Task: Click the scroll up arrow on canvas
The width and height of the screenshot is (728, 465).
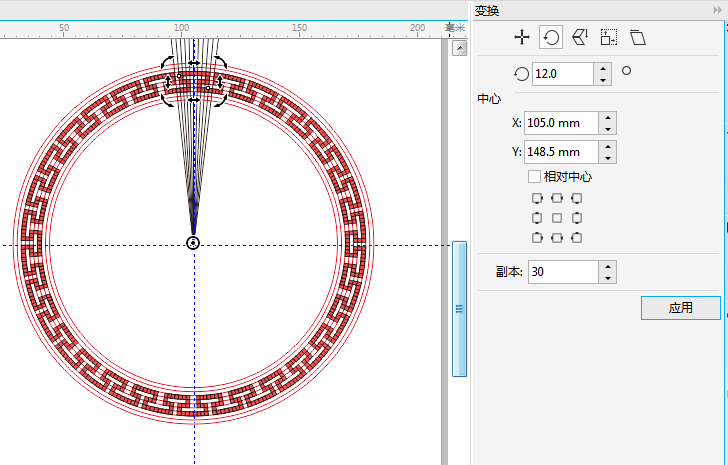Action: (459, 47)
